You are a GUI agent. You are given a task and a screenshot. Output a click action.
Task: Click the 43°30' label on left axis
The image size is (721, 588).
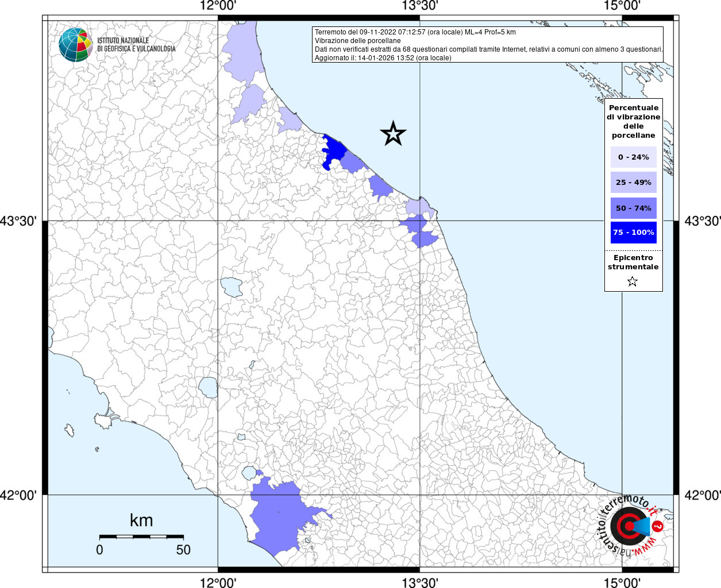pyautogui.click(x=21, y=221)
